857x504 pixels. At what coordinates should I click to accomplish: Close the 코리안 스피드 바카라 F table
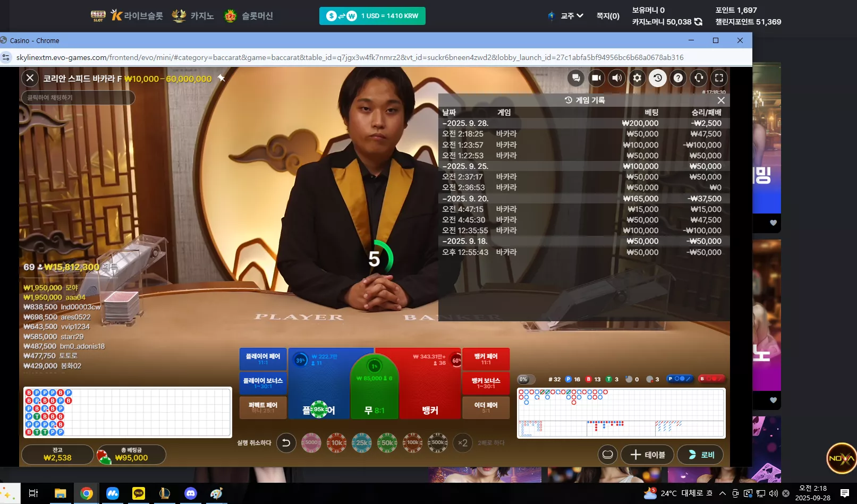tap(30, 78)
